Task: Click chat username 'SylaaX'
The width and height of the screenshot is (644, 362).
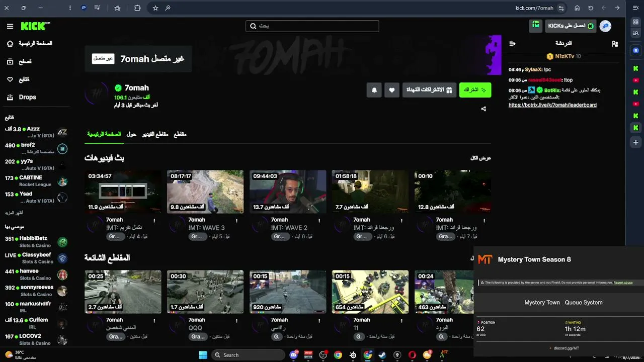Action: coord(533,70)
